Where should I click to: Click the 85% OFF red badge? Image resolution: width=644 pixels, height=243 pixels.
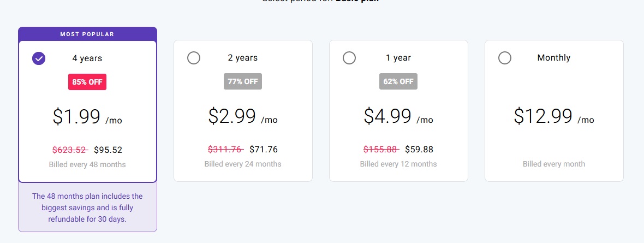[87, 82]
